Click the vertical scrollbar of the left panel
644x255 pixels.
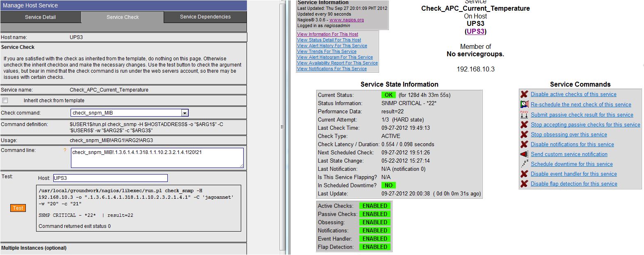coord(282,126)
